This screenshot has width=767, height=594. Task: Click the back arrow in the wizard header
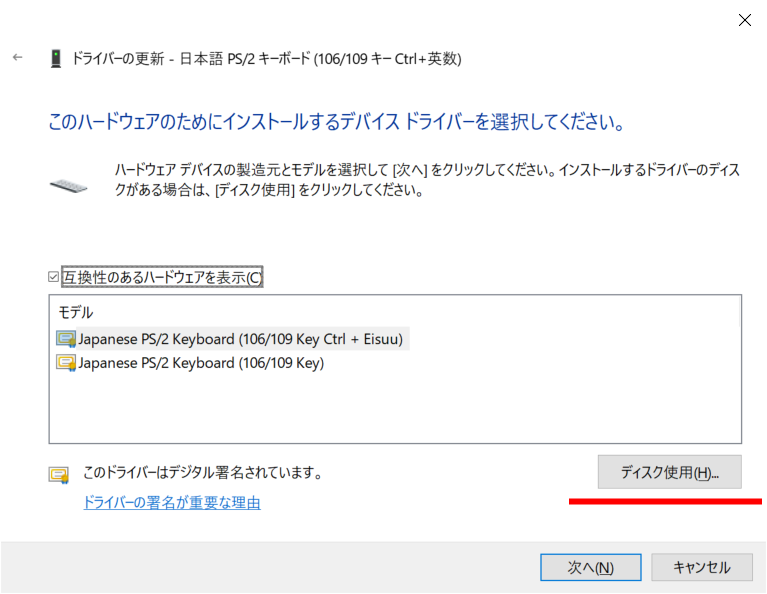point(17,58)
